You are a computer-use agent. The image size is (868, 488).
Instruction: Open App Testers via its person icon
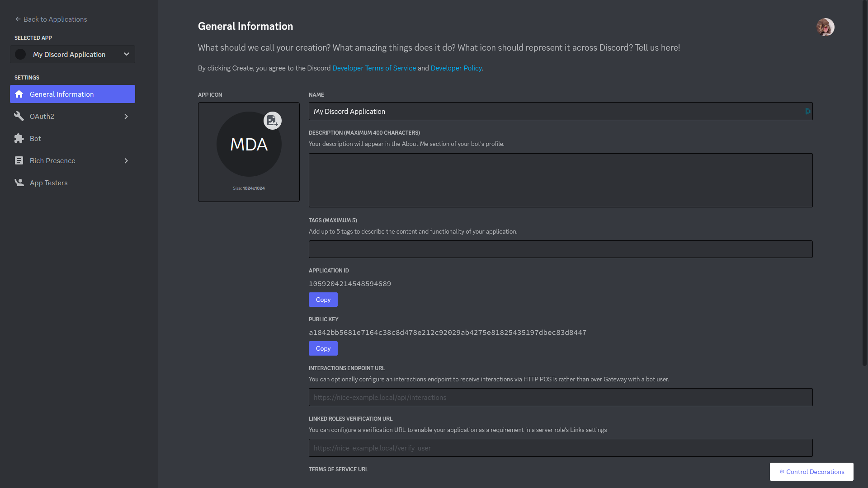click(x=19, y=183)
